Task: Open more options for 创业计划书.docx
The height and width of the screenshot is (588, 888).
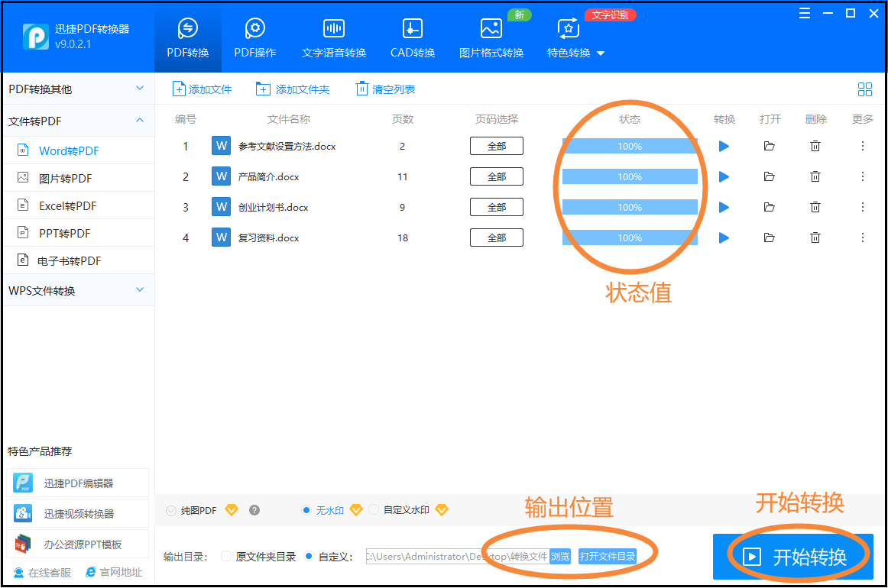Action: pos(863,207)
